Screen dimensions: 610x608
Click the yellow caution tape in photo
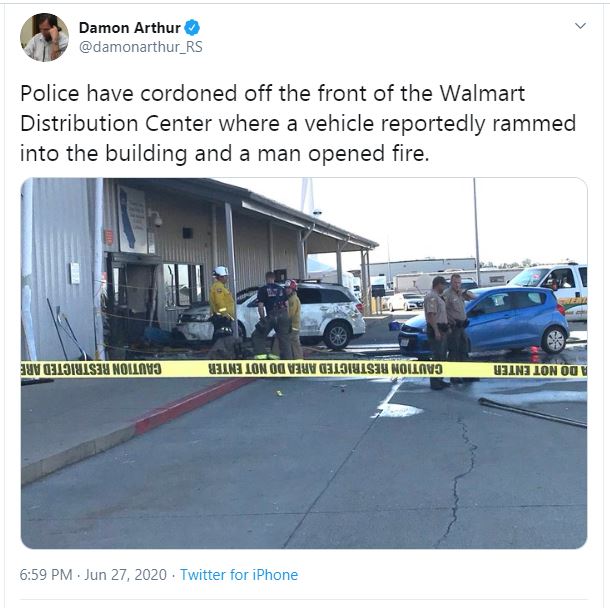click(x=304, y=369)
